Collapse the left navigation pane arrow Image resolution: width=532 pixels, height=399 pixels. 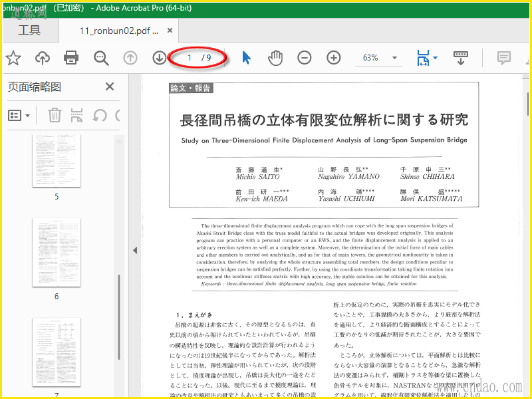coord(135,251)
